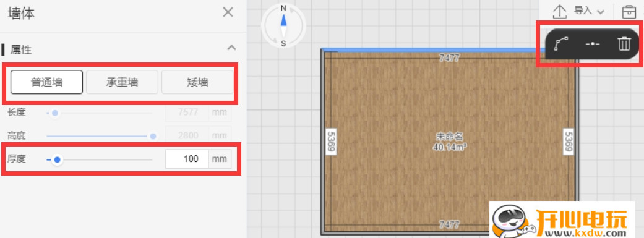Click the 长度 value field showing 7577
This screenshot has height=238, width=644.
coord(187,113)
